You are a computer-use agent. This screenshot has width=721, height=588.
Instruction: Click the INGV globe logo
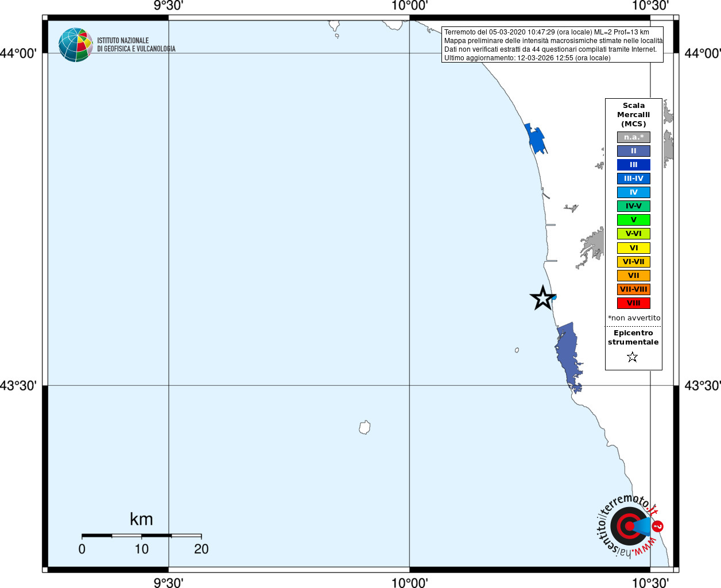(76, 45)
